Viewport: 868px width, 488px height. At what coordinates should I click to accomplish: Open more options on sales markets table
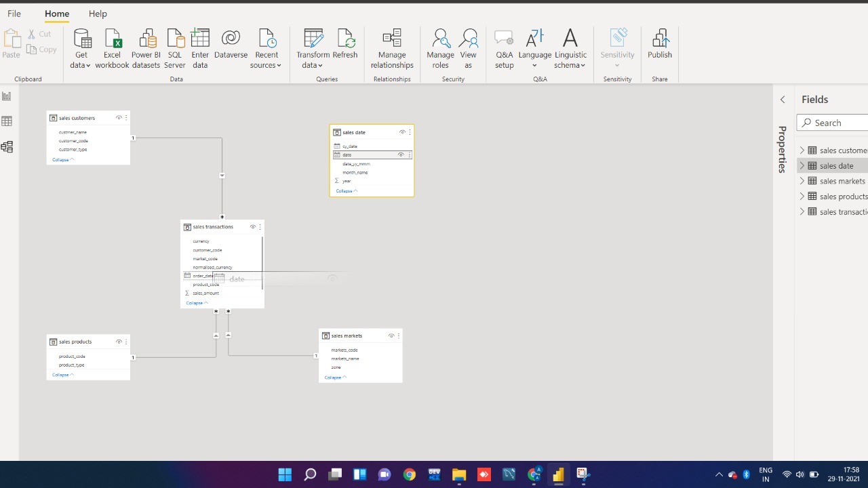pyautogui.click(x=399, y=336)
